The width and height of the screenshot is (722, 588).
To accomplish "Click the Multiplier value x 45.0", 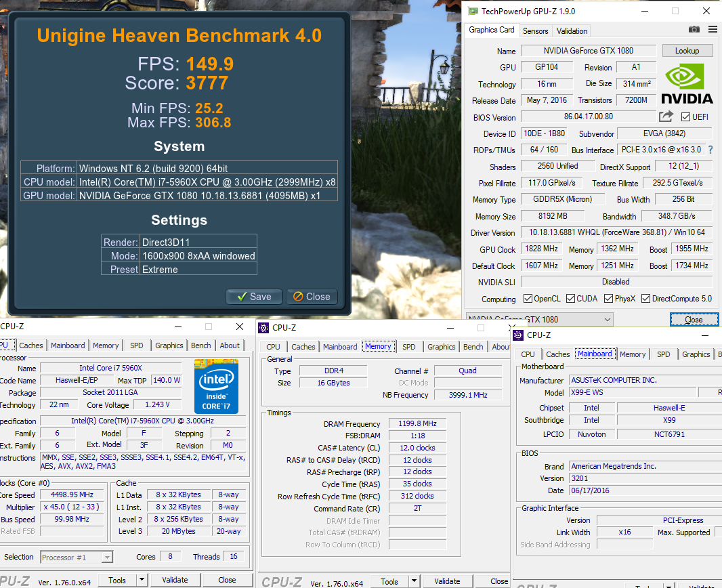I will tap(72, 507).
